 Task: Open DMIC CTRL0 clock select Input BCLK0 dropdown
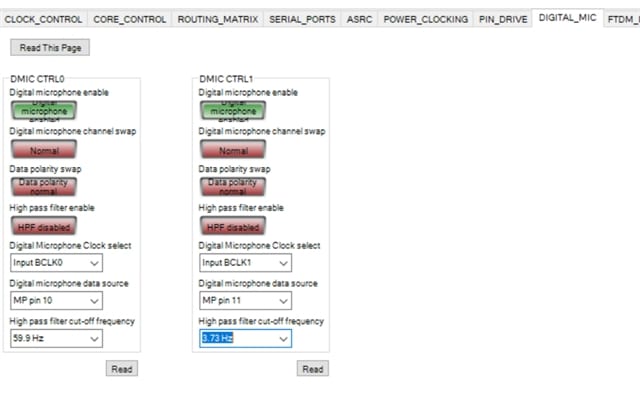tap(56, 263)
